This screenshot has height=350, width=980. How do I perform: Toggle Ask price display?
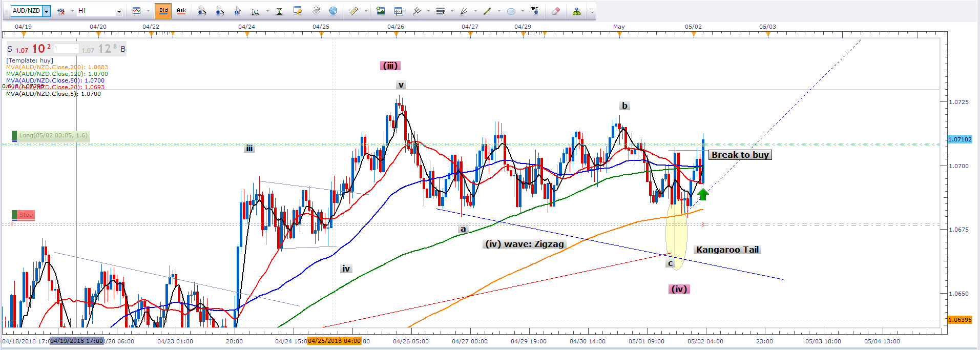pos(181,11)
